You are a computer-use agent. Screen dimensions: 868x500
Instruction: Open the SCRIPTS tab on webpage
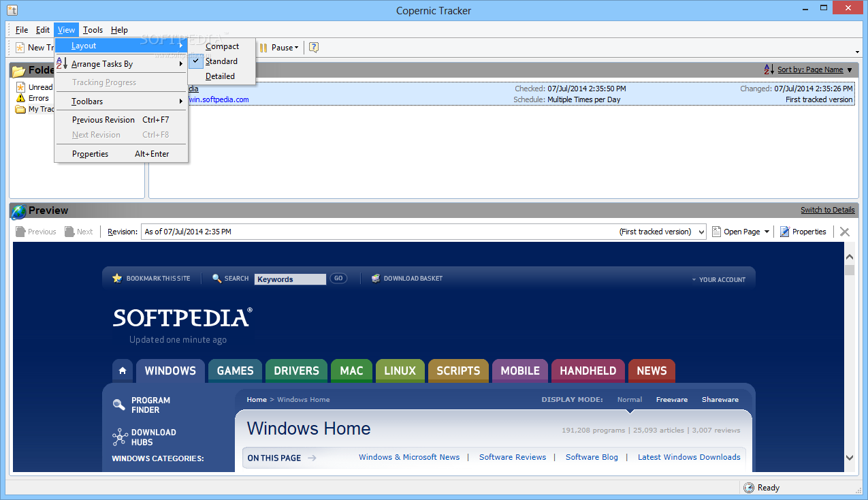tap(458, 371)
